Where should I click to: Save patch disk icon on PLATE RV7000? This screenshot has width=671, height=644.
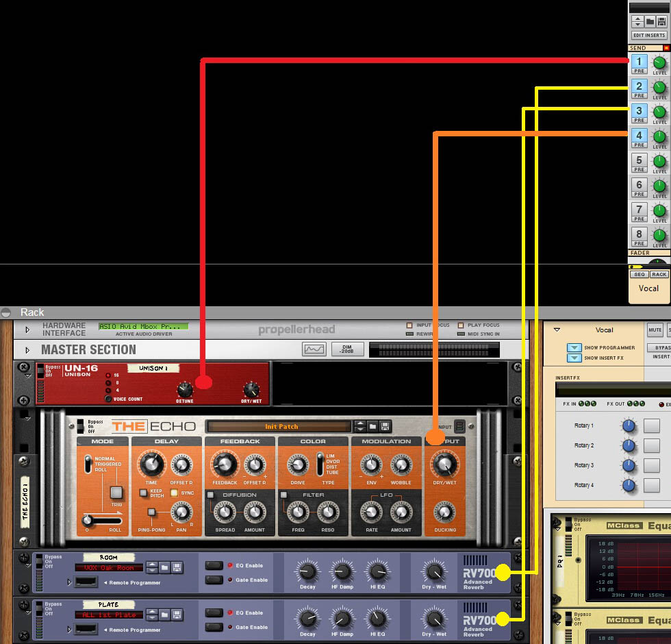click(x=177, y=615)
